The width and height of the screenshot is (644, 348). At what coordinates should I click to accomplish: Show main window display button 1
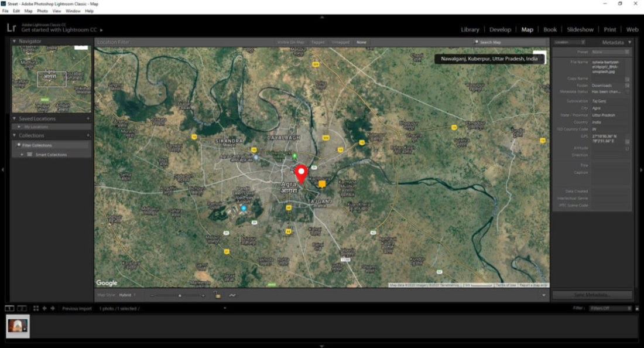tap(9, 308)
